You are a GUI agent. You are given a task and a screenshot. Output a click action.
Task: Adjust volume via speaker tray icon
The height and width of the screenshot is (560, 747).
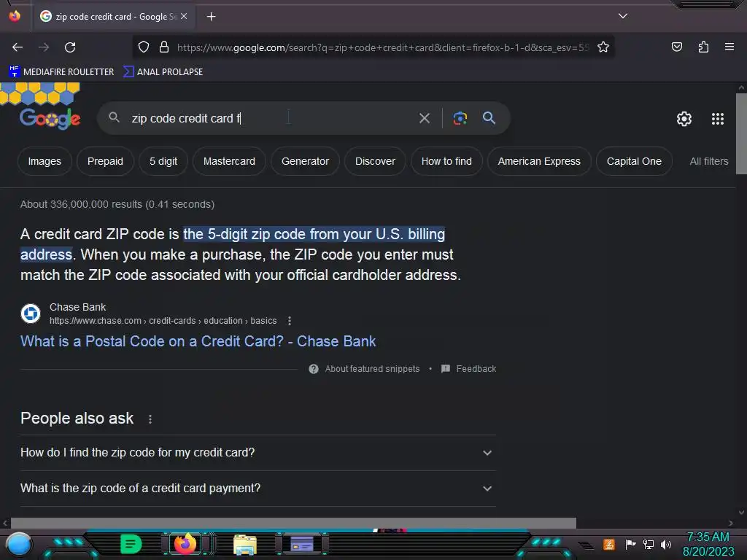coord(666,544)
